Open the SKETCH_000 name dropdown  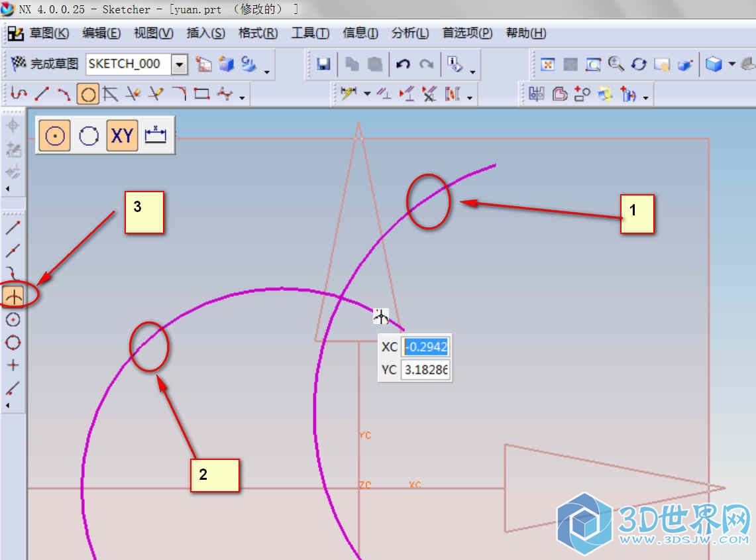(180, 64)
